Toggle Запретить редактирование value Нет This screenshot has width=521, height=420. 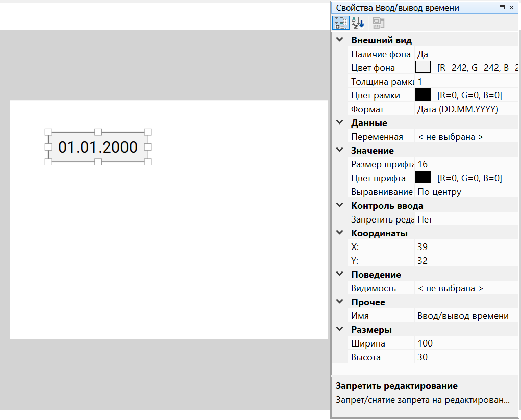coord(464,219)
